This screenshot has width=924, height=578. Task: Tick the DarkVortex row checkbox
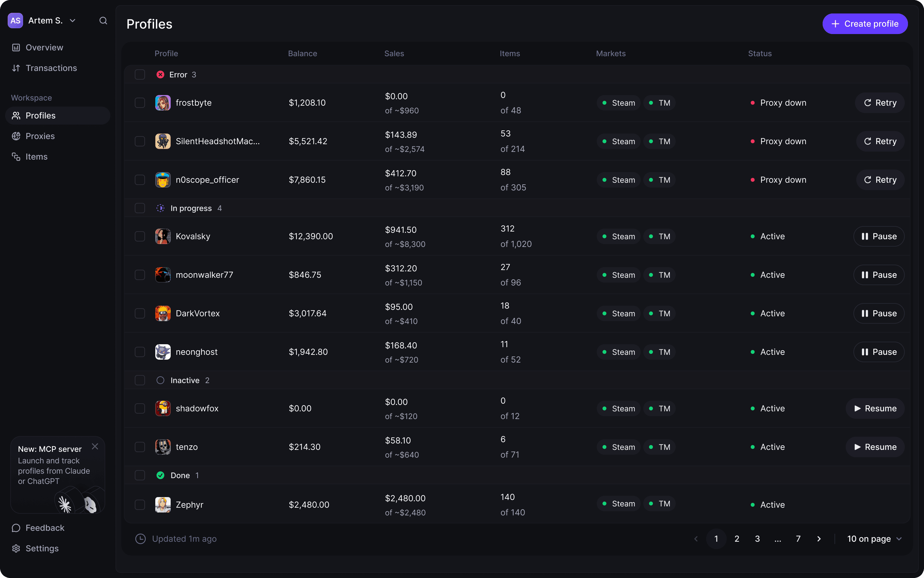pyautogui.click(x=140, y=313)
